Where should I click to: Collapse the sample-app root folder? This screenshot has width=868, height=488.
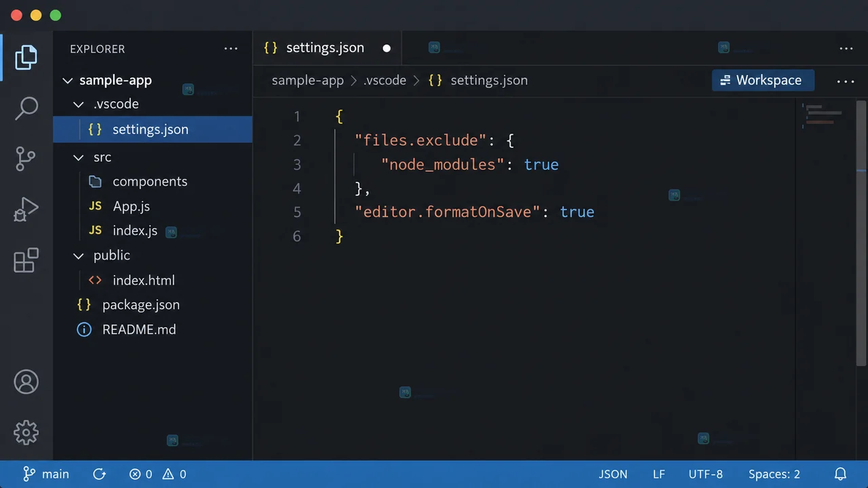(x=67, y=81)
